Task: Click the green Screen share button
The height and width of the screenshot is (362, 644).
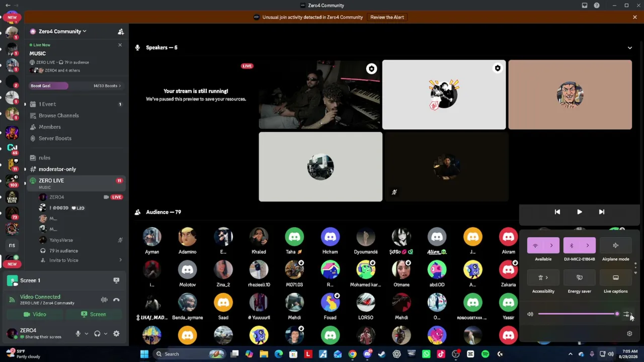Action: coord(94,314)
